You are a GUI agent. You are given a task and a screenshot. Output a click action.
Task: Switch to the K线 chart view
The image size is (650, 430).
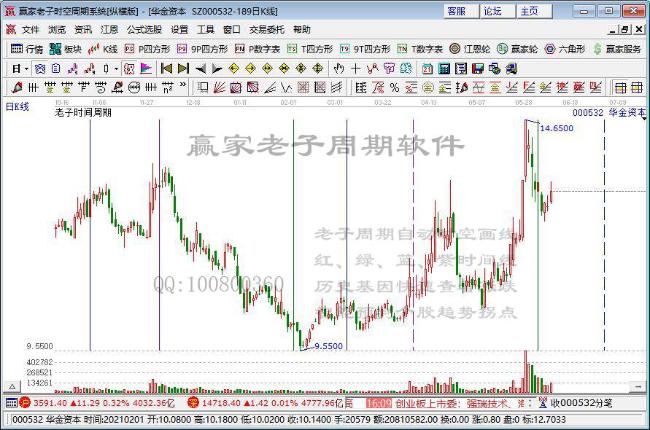coord(103,49)
